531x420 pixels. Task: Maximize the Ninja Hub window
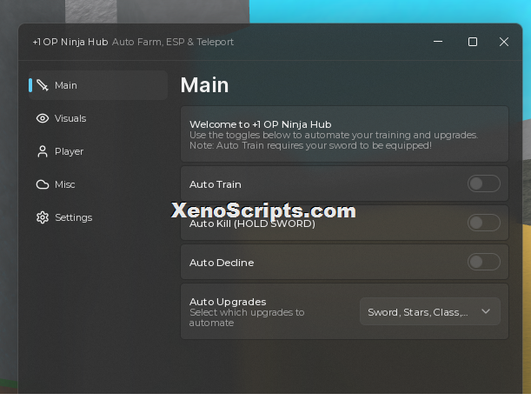pos(473,42)
